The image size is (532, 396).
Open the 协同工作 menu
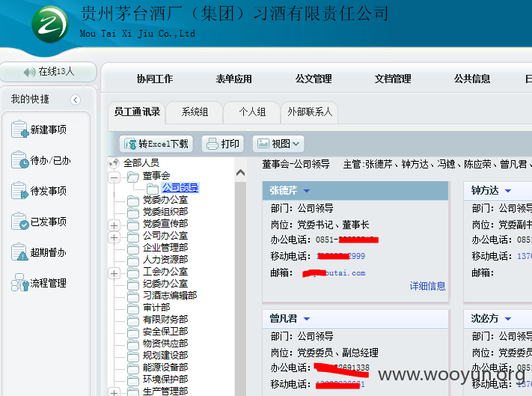point(155,79)
